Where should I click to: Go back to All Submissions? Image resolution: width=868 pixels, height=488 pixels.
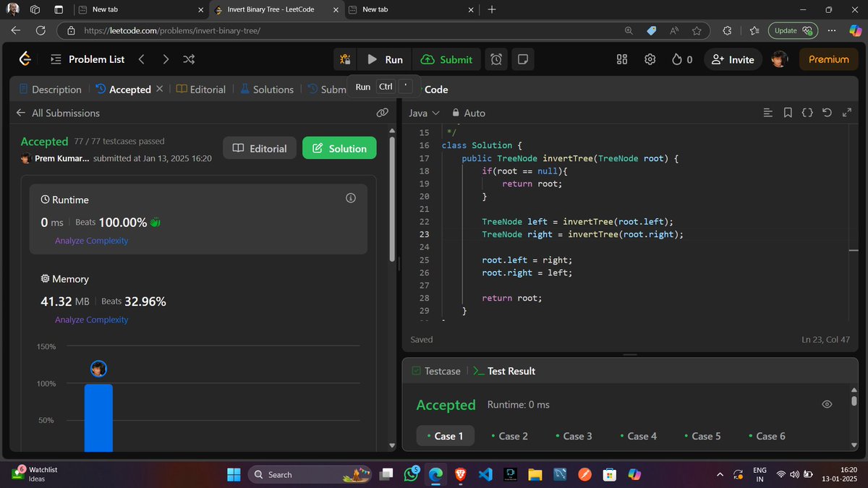tap(58, 113)
